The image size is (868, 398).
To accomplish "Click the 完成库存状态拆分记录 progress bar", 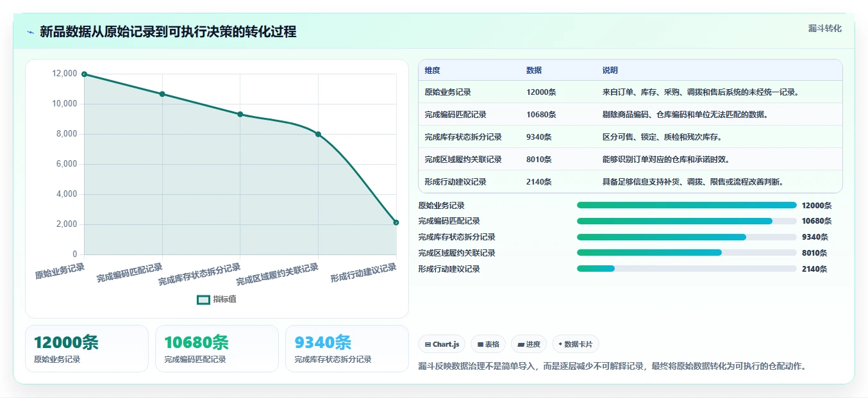I will 687,237.
